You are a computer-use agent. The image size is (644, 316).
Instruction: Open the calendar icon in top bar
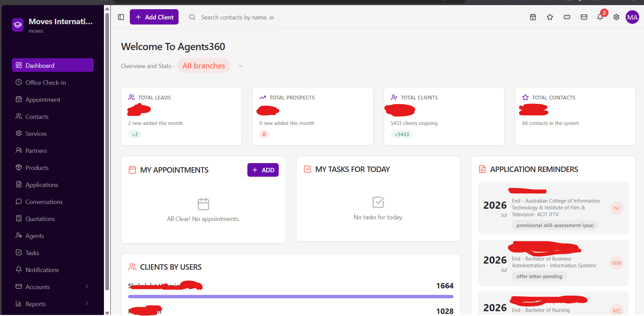click(533, 17)
